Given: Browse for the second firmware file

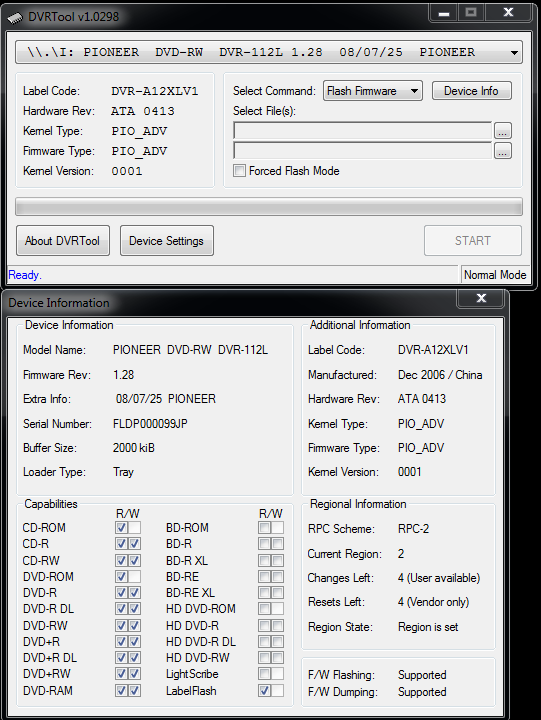Looking at the screenshot, I should pos(503,151).
